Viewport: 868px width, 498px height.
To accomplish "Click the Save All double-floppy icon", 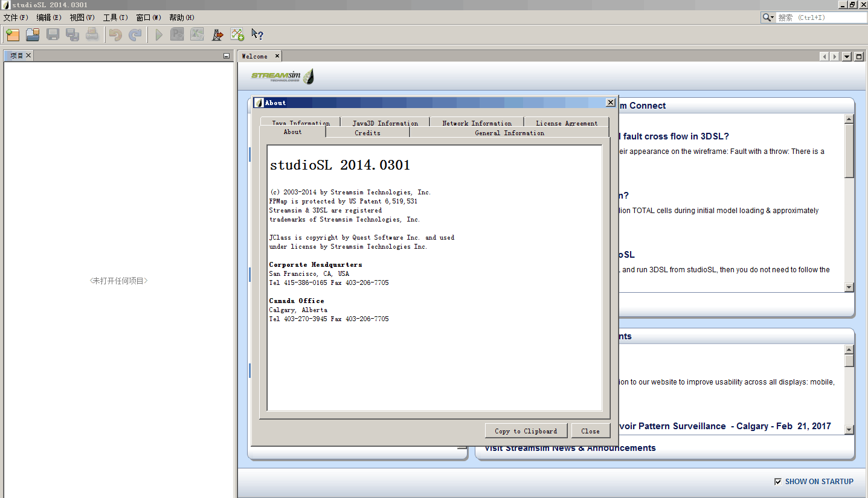I will (x=72, y=35).
